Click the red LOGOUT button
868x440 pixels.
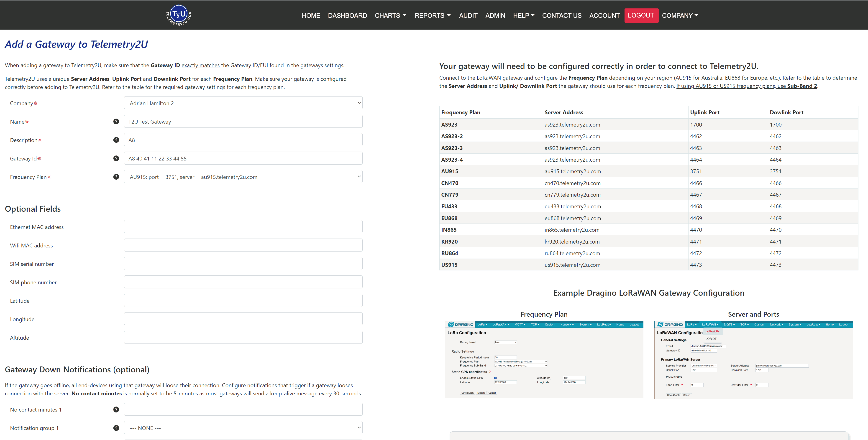click(x=641, y=15)
